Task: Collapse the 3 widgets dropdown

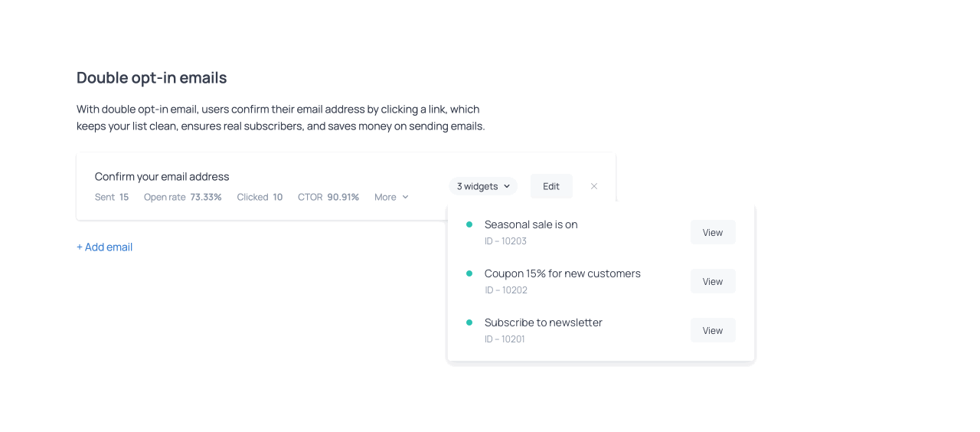Action: coord(483,186)
